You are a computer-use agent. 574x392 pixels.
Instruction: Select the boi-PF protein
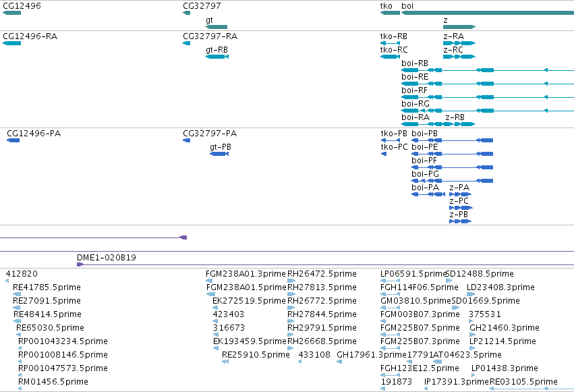(x=453, y=167)
